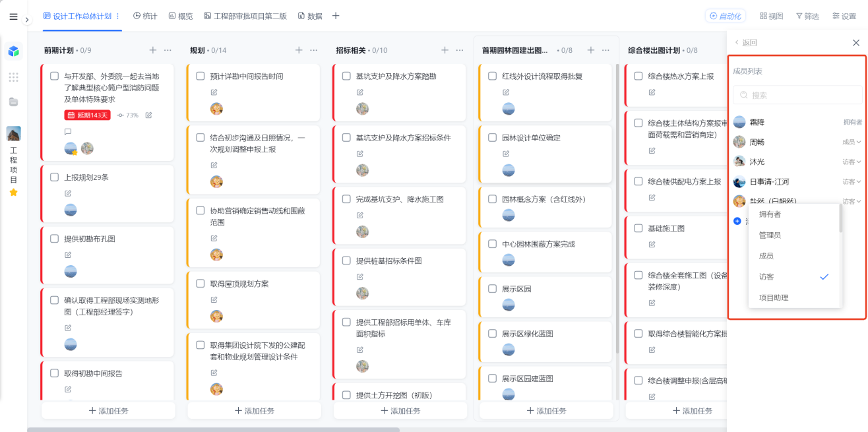
Task: Open the 设置 settings button
Action: coord(844,16)
